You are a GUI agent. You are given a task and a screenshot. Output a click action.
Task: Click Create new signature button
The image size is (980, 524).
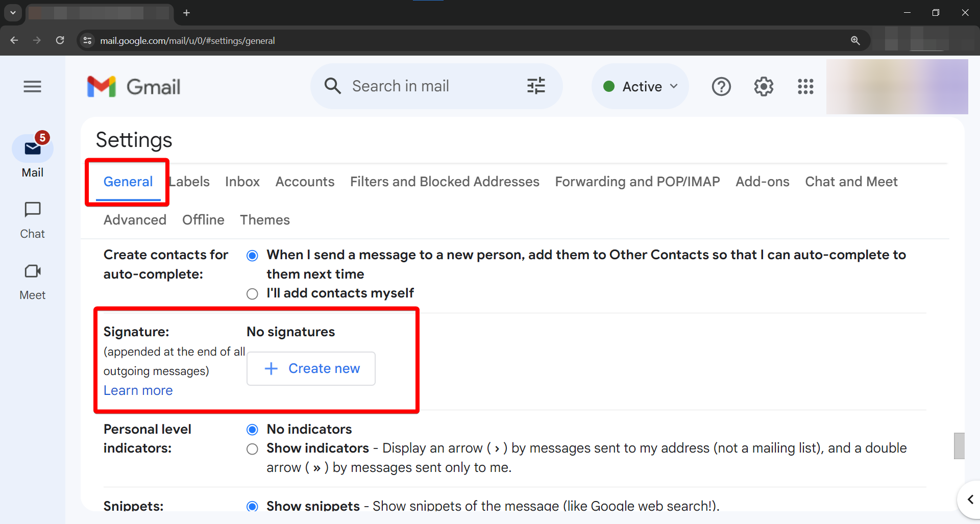tap(311, 368)
